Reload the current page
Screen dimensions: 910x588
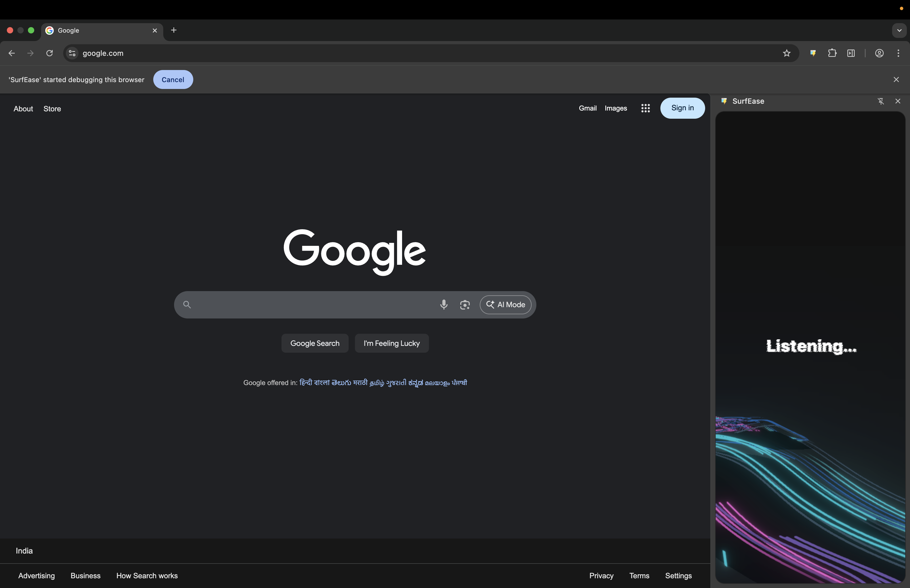[49, 53]
